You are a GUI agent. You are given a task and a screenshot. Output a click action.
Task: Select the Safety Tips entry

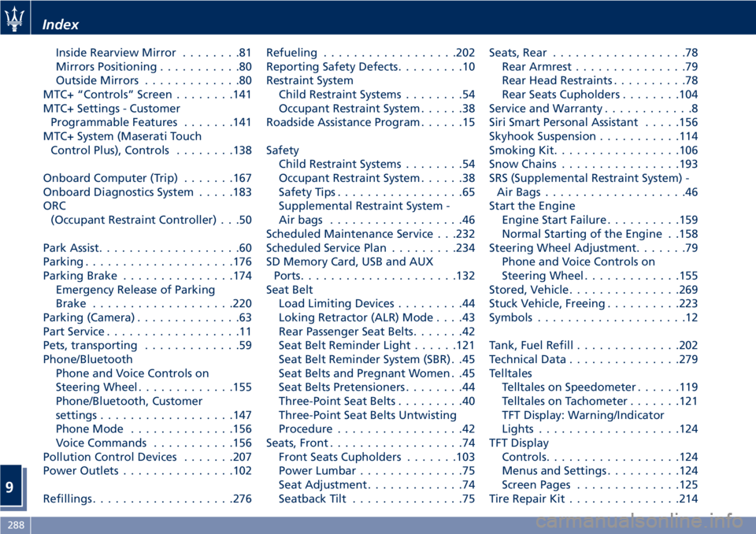[x=376, y=192]
